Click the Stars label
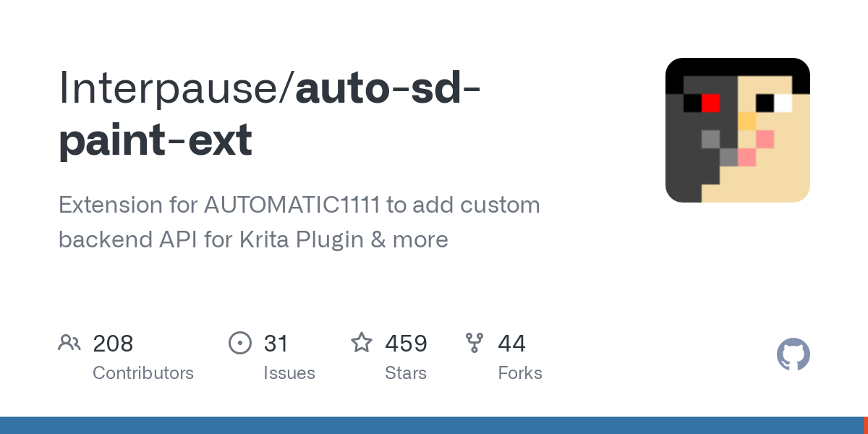 (406, 373)
